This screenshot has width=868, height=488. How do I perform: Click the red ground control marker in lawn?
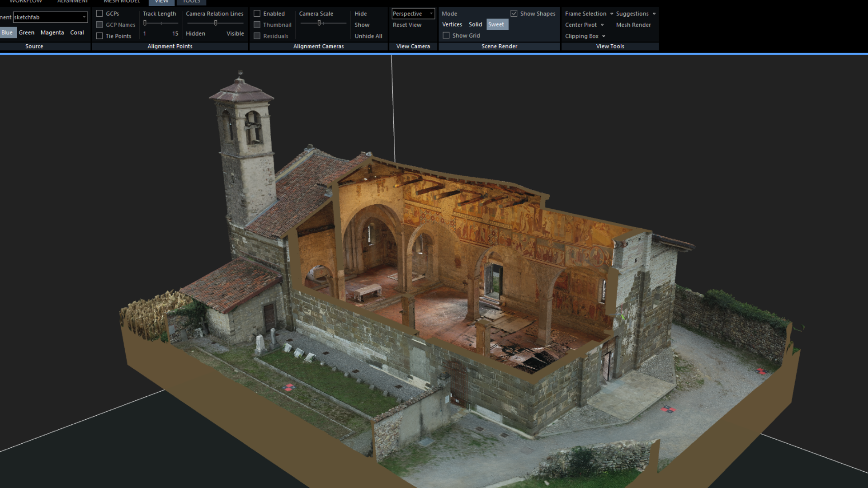click(x=289, y=387)
